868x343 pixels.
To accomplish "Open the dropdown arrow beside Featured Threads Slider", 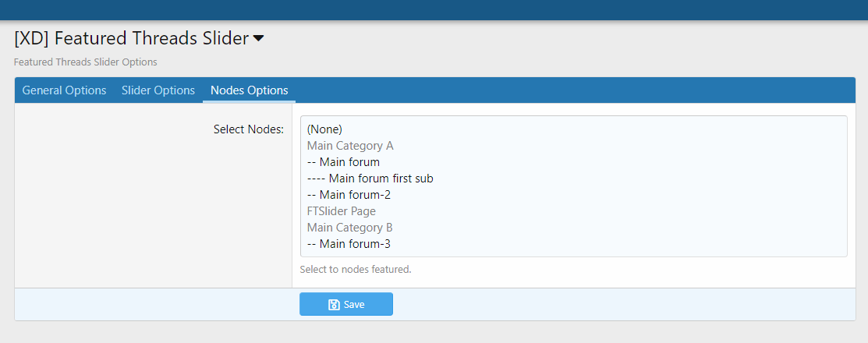I will point(258,38).
